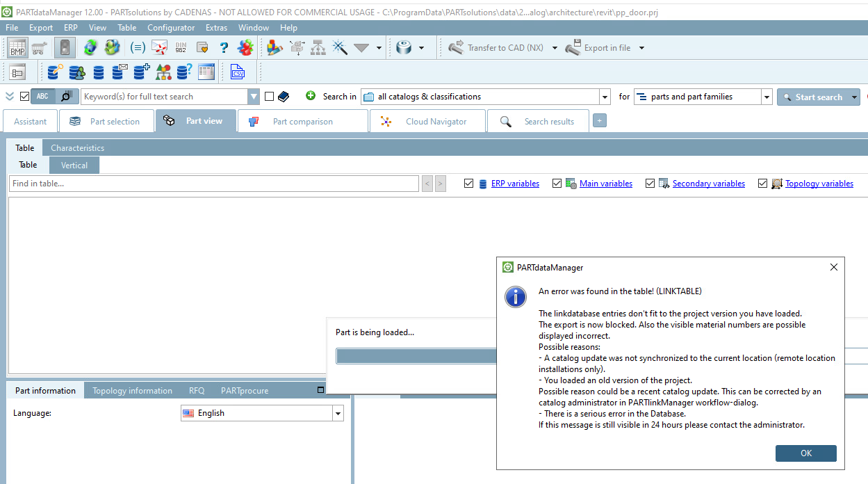The image size is (868, 484).
Task: Click the Start search button
Action: [x=812, y=97]
